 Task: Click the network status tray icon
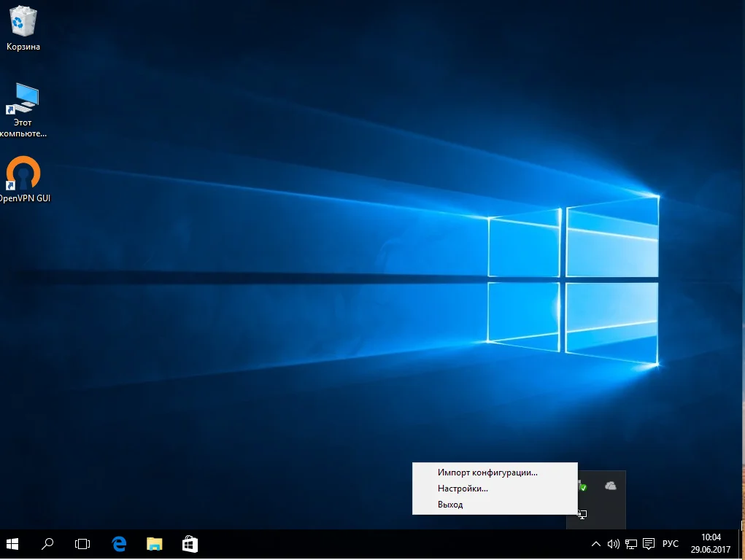coord(631,544)
